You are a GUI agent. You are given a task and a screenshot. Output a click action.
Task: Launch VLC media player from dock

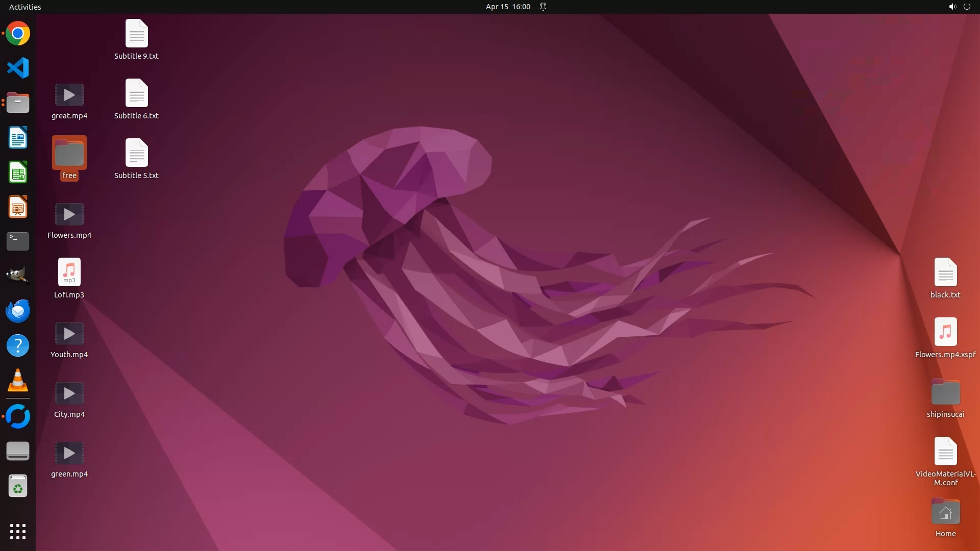pos(18,381)
